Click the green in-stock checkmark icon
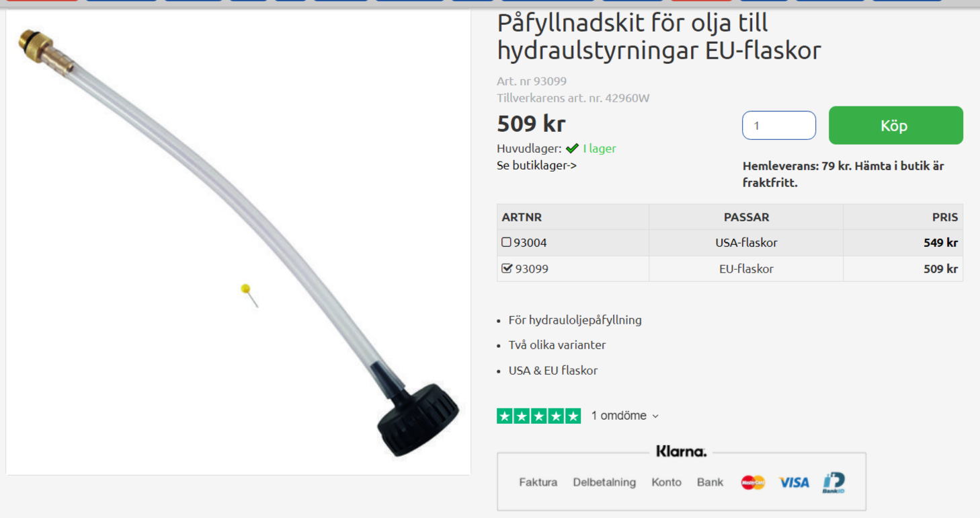The height and width of the screenshot is (518, 980). coord(572,149)
